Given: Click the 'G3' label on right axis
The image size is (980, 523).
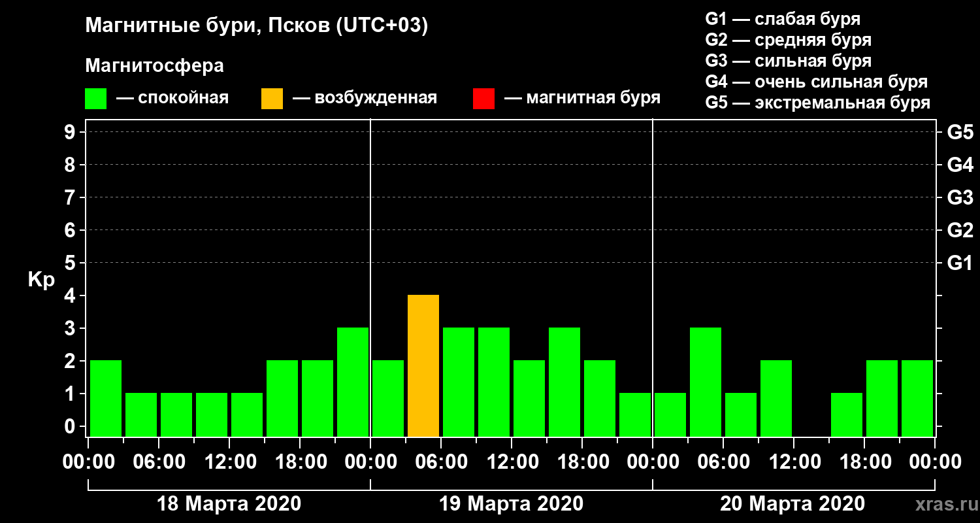Looking at the screenshot, I should pyautogui.click(x=960, y=197).
